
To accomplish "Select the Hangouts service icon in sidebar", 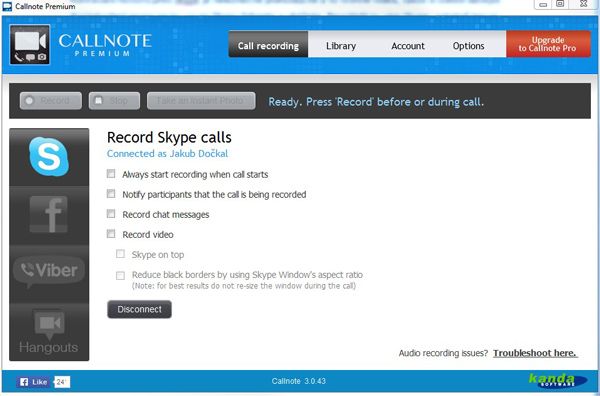I will click(49, 332).
